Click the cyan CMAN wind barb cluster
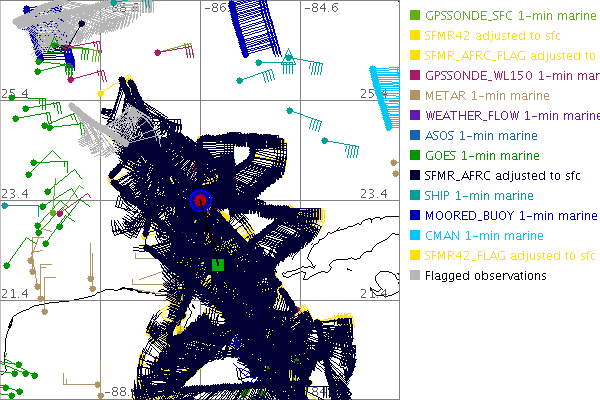 tap(385, 90)
